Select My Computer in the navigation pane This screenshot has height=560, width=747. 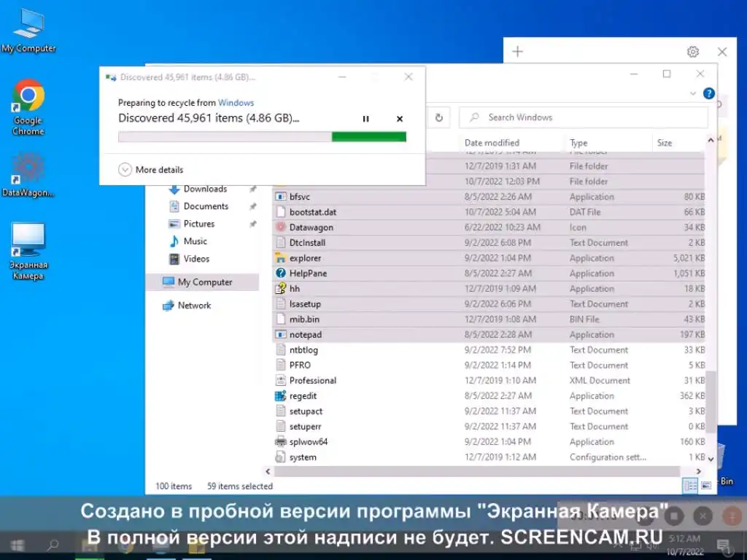coord(204,282)
